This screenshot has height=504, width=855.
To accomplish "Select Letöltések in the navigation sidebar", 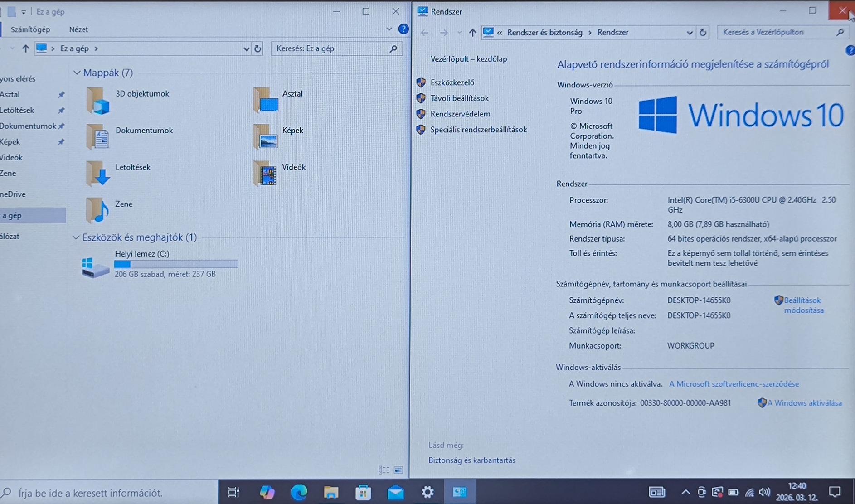I will (17, 110).
